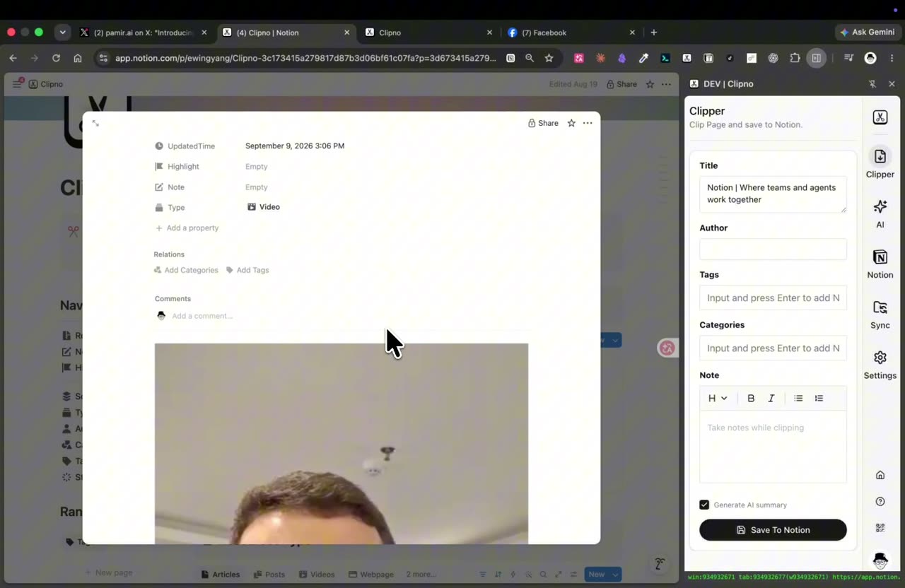
Task: Open the Clipper panel in Clipno sidebar
Action: click(880, 163)
